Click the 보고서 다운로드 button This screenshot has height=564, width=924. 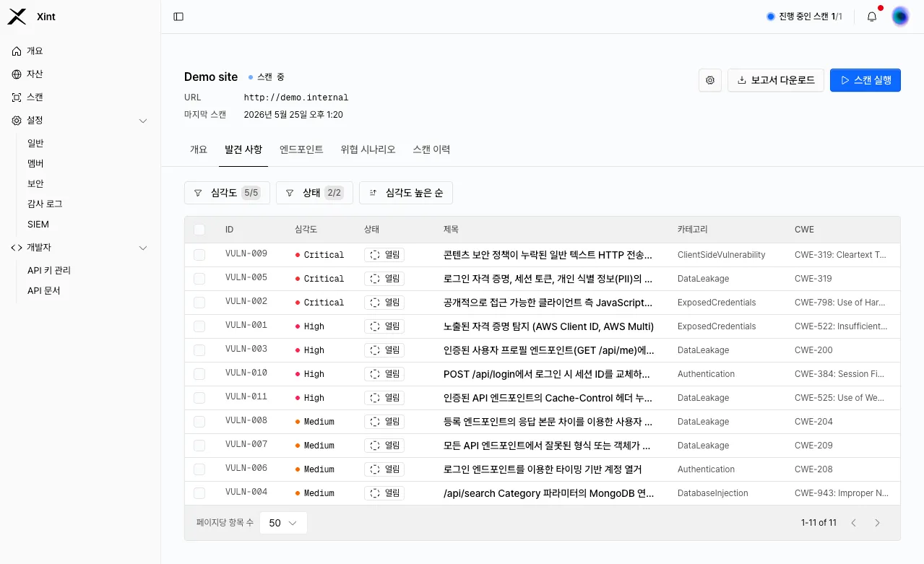[776, 80]
